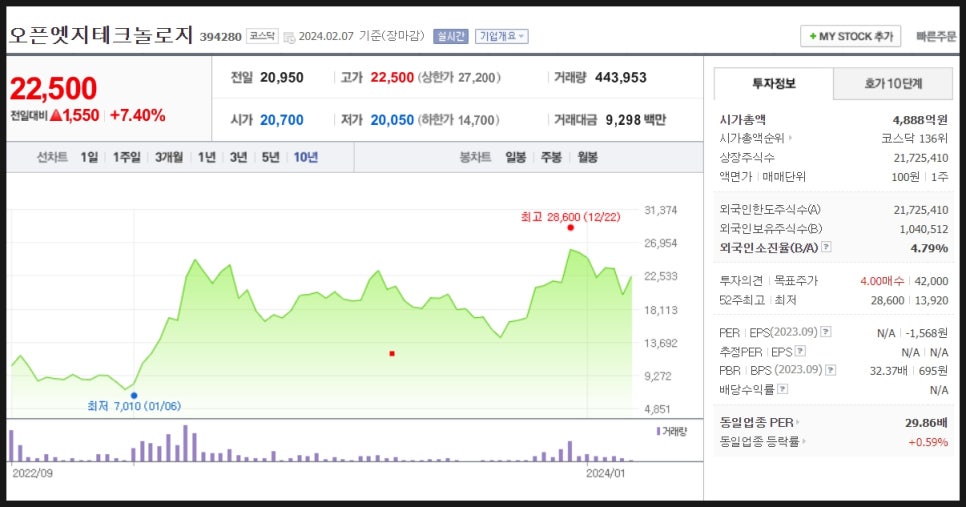
Task: Switch to the 투자정보 tab
Action: point(773,84)
